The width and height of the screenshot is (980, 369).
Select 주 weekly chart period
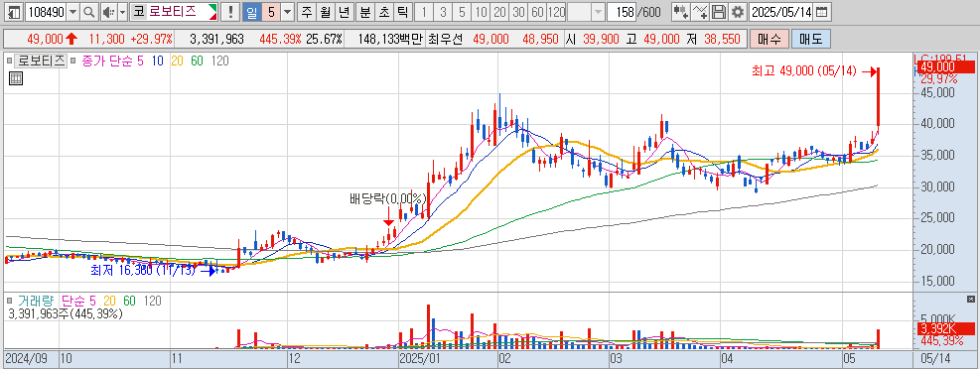(x=306, y=11)
